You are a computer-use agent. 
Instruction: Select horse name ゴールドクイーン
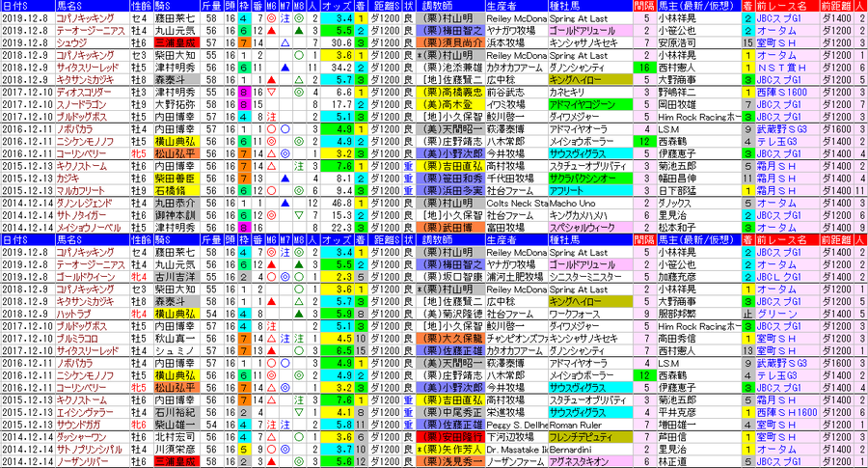(x=86, y=277)
